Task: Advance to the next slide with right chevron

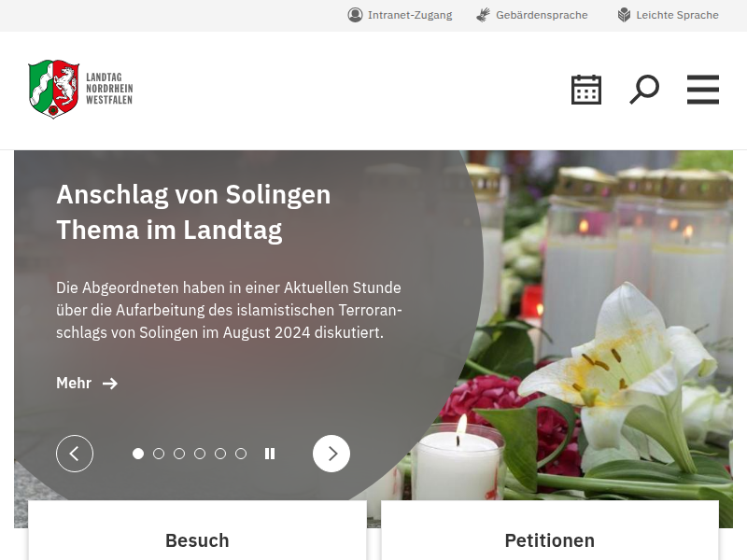Action: (x=331, y=454)
